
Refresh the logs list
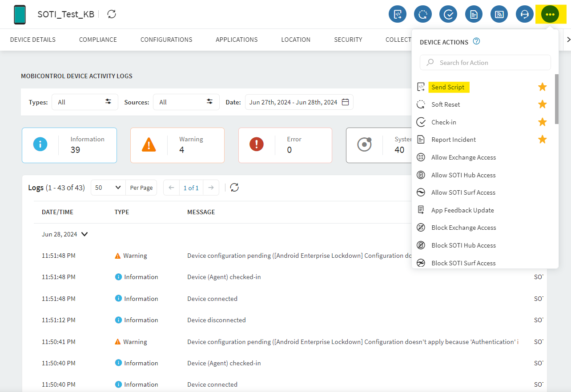(x=234, y=188)
